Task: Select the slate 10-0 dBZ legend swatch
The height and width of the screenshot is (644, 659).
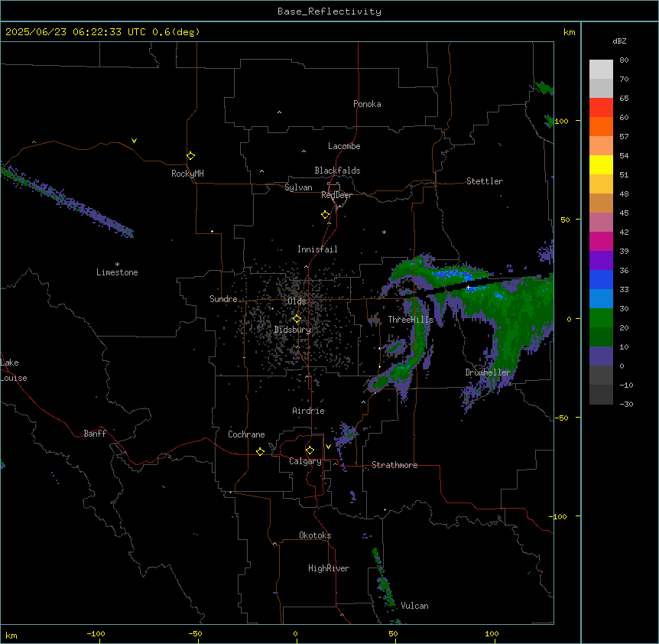Action: (601, 356)
